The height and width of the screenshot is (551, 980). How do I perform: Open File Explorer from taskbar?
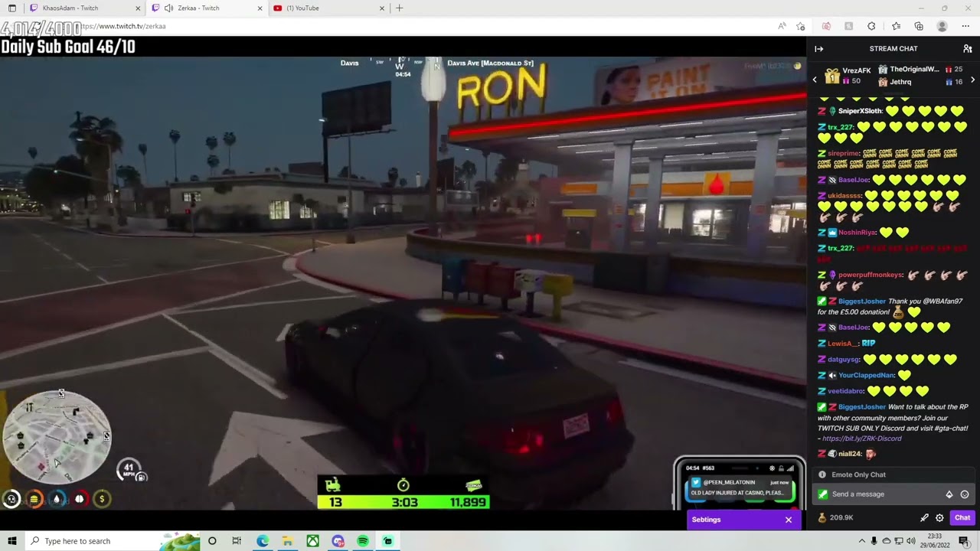[x=287, y=541]
